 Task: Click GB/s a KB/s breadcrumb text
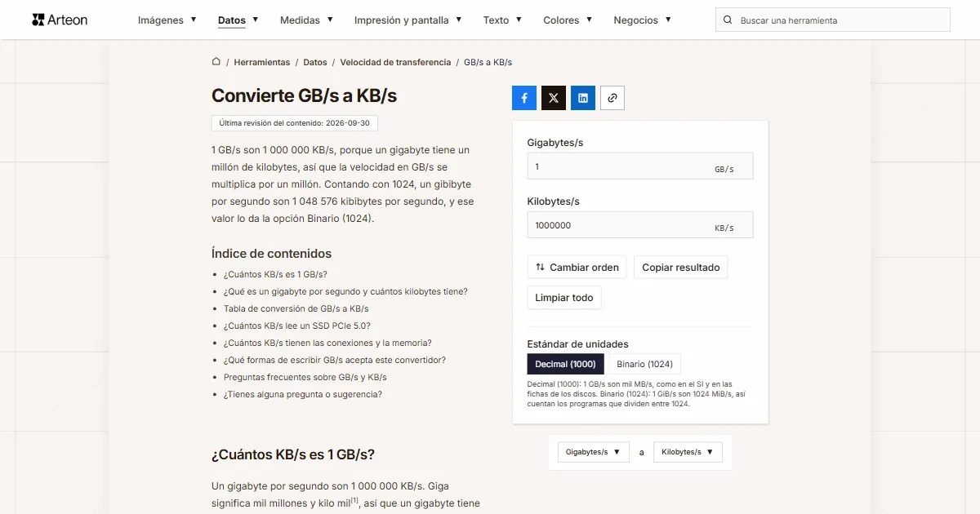(x=488, y=62)
